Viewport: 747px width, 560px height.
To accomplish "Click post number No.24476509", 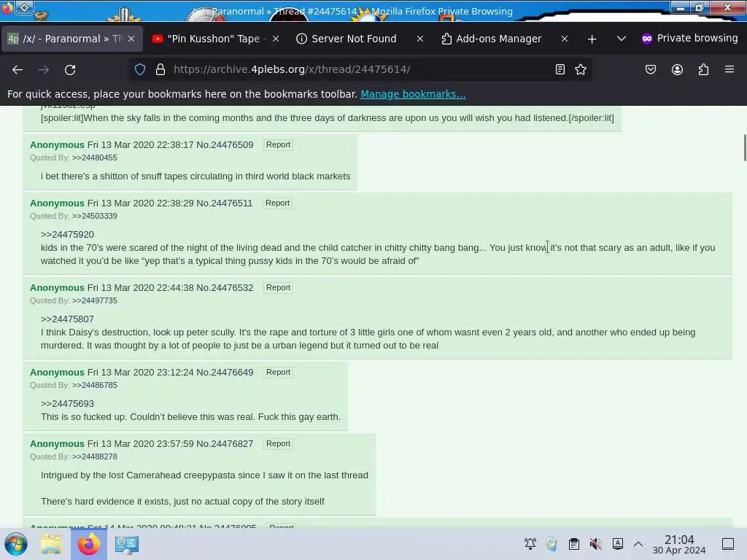I will [x=225, y=145].
